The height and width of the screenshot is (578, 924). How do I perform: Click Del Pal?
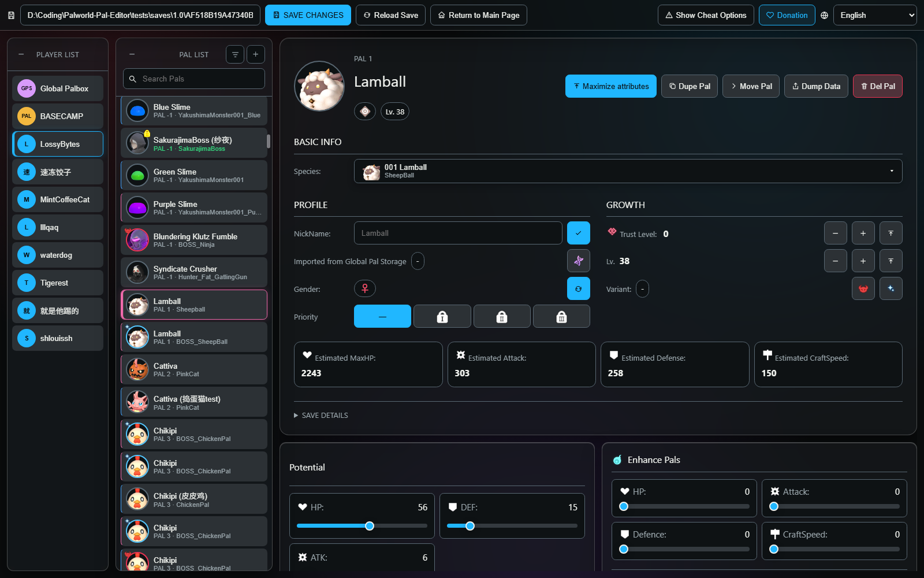click(x=878, y=86)
